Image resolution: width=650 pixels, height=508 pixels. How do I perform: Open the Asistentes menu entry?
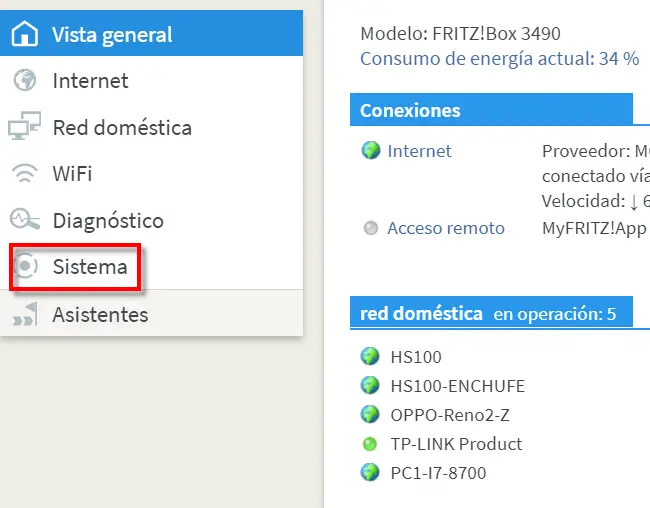[x=100, y=314]
